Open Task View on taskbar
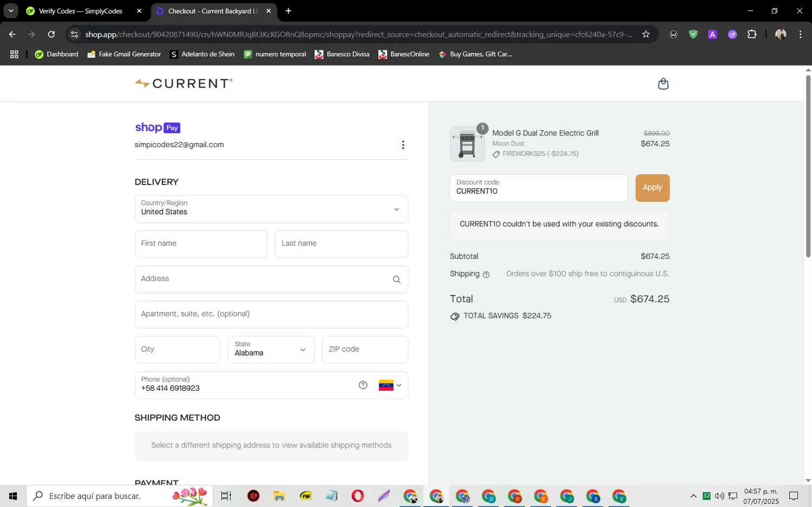This screenshot has height=507, width=812. 226,496
